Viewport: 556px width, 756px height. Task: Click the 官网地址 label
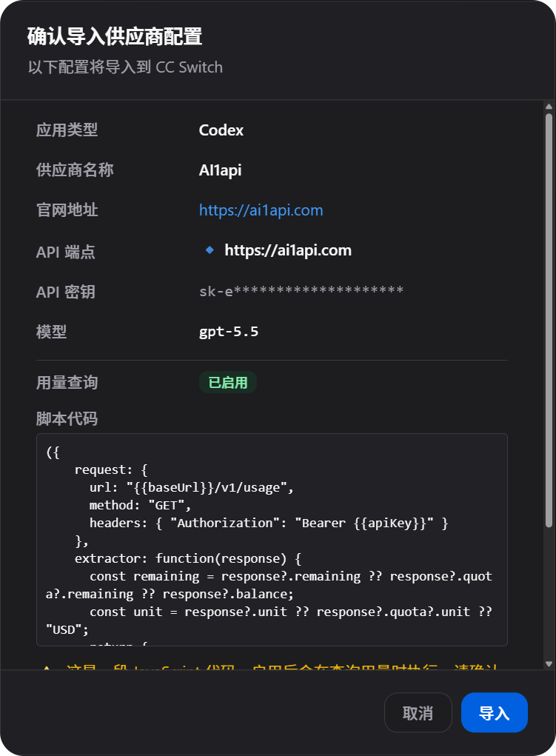[x=67, y=210]
